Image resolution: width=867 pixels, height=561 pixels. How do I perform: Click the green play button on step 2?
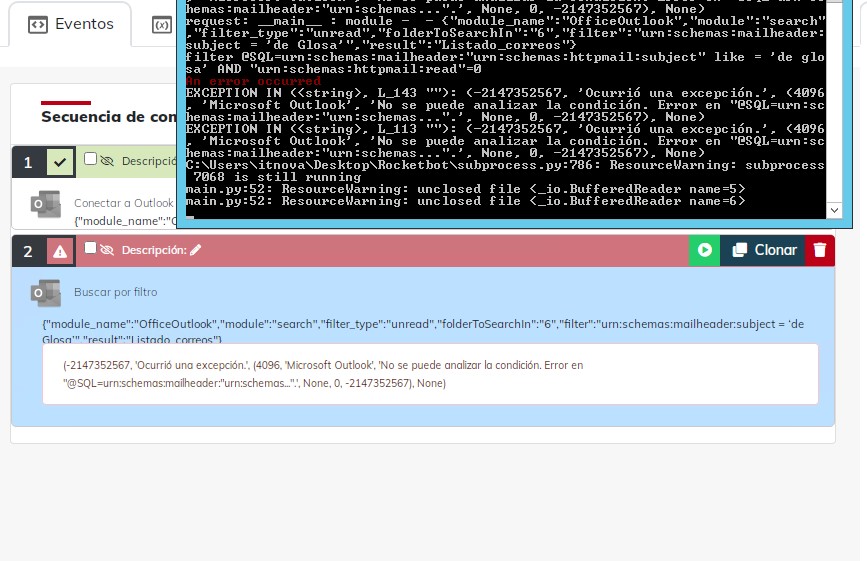704,250
